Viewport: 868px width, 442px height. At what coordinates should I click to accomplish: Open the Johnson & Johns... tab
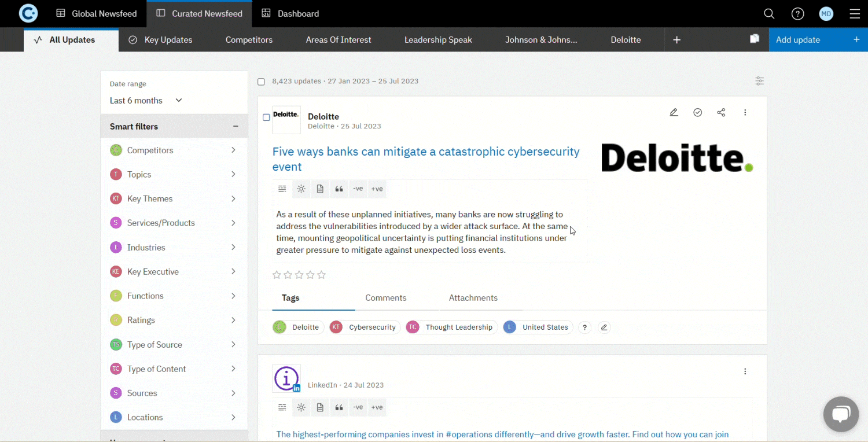click(541, 40)
